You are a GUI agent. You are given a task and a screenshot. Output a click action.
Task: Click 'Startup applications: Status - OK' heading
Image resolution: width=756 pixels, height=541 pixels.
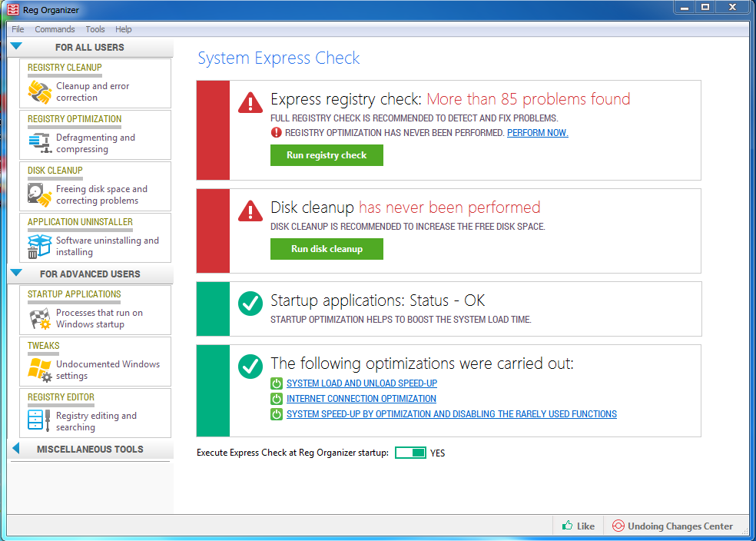click(x=377, y=300)
